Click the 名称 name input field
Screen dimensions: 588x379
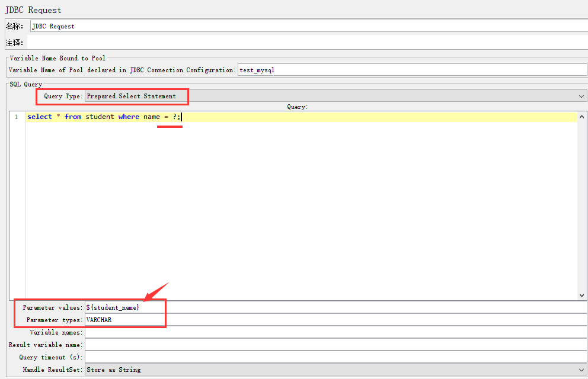[308, 26]
